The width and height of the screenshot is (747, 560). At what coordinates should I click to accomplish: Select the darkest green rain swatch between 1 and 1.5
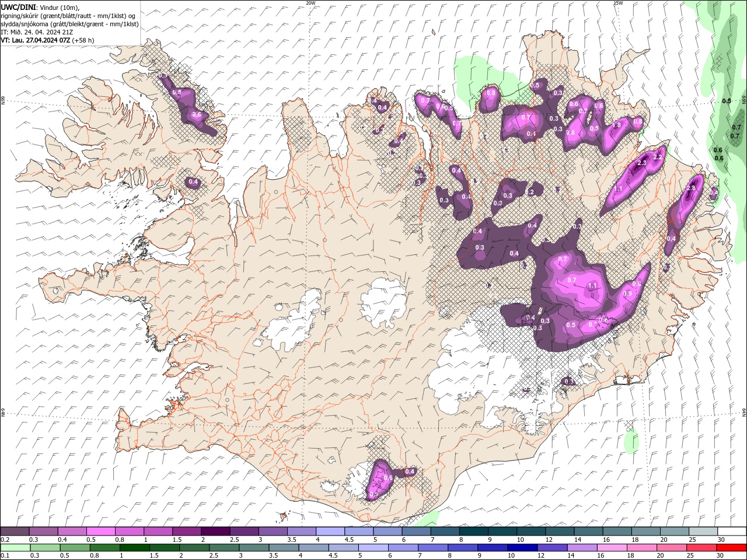(134, 548)
